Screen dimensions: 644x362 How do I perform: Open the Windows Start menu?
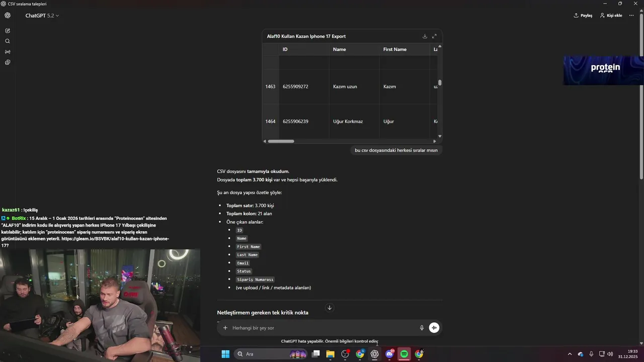(x=225, y=354)
